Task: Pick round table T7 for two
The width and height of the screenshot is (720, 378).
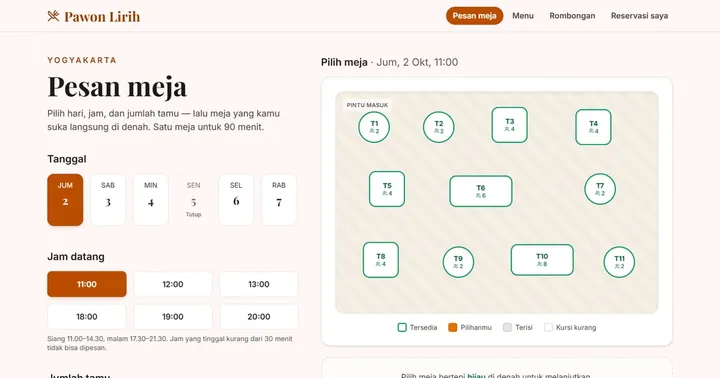Action: (x=600, y=189)
